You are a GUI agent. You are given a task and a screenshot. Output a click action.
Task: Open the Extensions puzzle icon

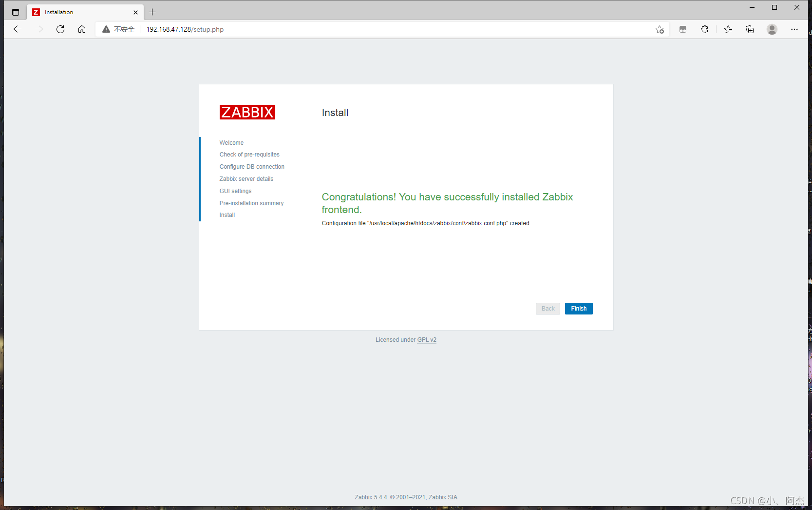click(704, 29)
